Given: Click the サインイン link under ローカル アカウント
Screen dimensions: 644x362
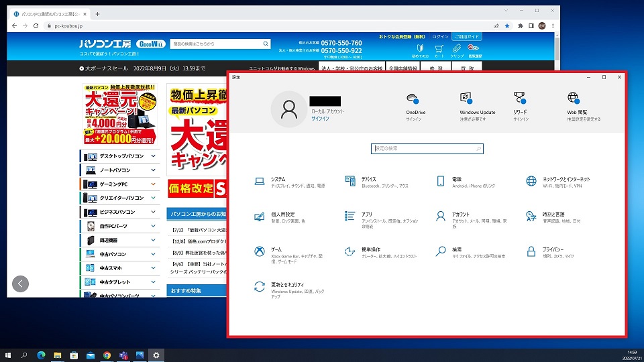Looking at the screenshot, I should coord(320,119).
